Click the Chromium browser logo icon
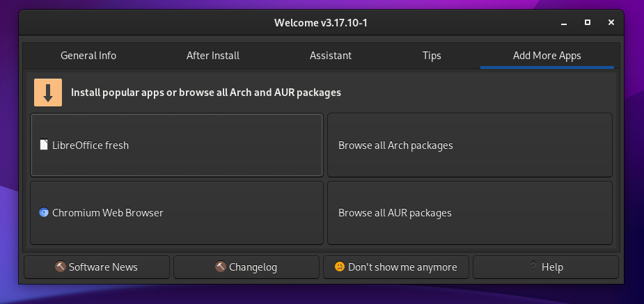Screen dimensions: 644x304 pyautogui.click(x=44, y=213)
